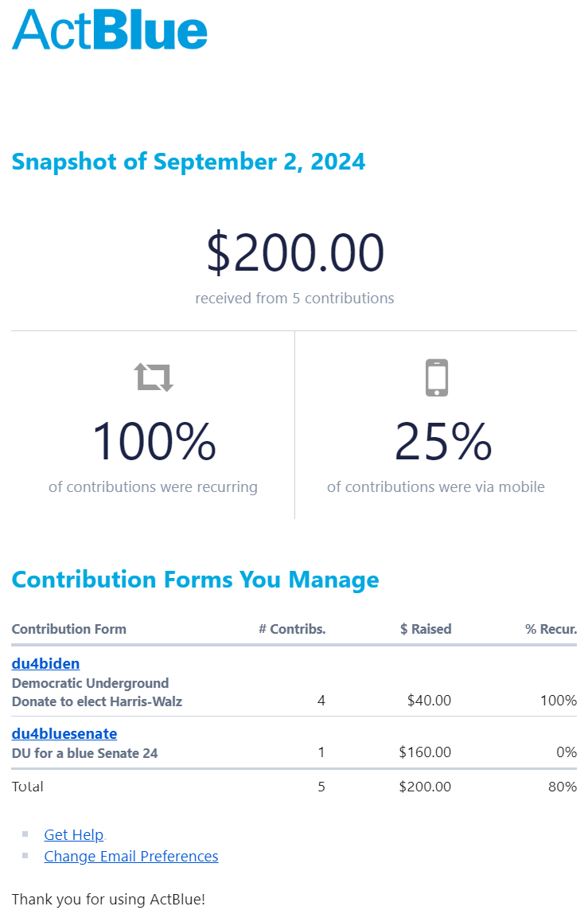Click the $160.00 raised cell
588x910 pixels.
pos(425,752)
